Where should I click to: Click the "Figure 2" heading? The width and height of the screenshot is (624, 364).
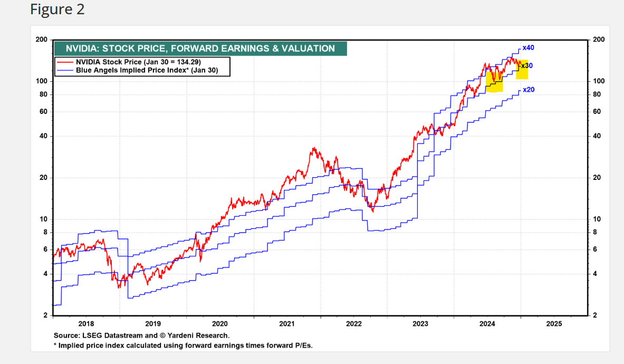point(57,9)
